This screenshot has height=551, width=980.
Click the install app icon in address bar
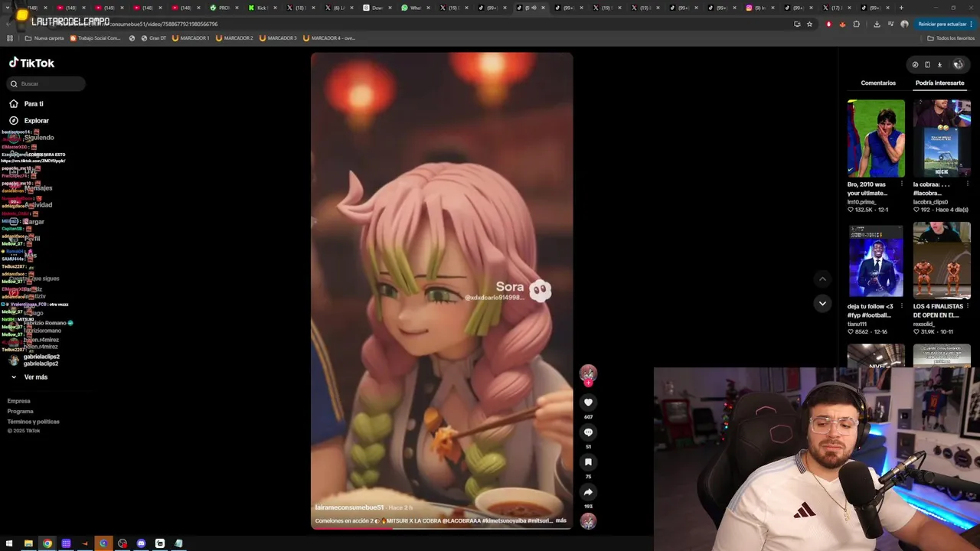tap(797, 24)
